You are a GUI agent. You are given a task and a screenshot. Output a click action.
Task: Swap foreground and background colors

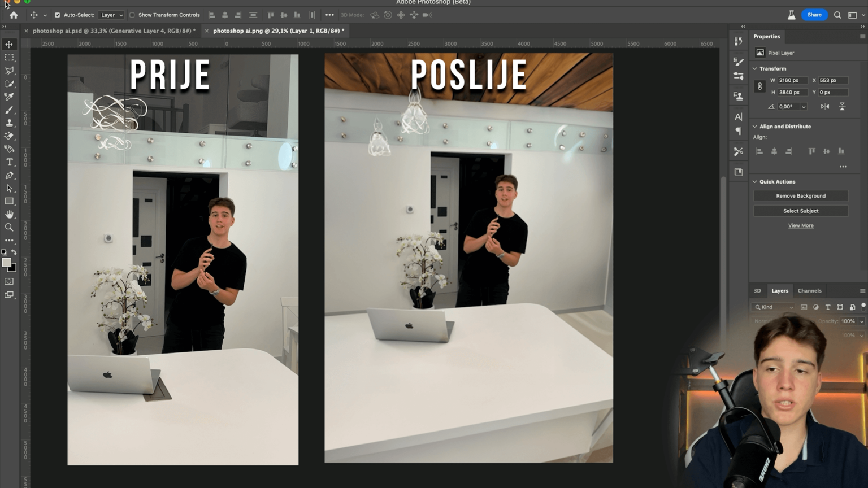(14, 252)
